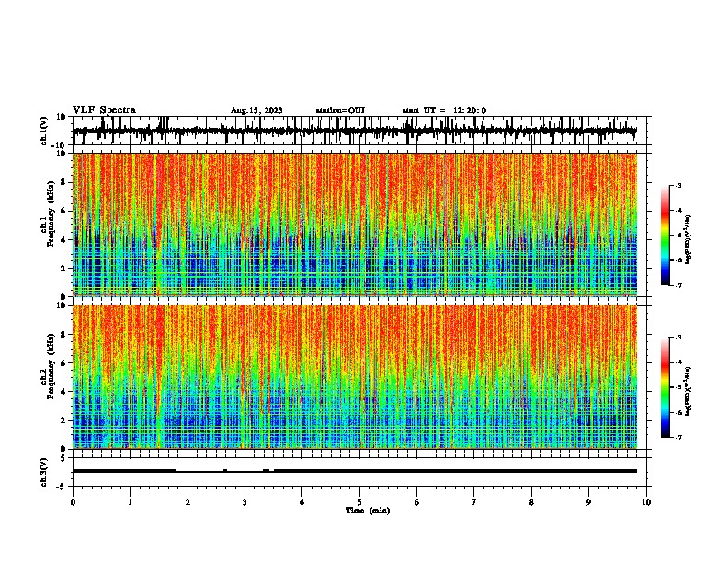Image resolution: width=728 pixels, height=563 pixels.
Task: Click the "-7" label on ch.1 colorbar
Action: pos(677,285)
